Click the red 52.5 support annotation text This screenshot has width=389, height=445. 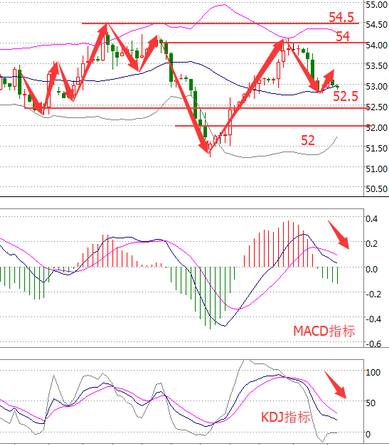(x=346, y=96)
